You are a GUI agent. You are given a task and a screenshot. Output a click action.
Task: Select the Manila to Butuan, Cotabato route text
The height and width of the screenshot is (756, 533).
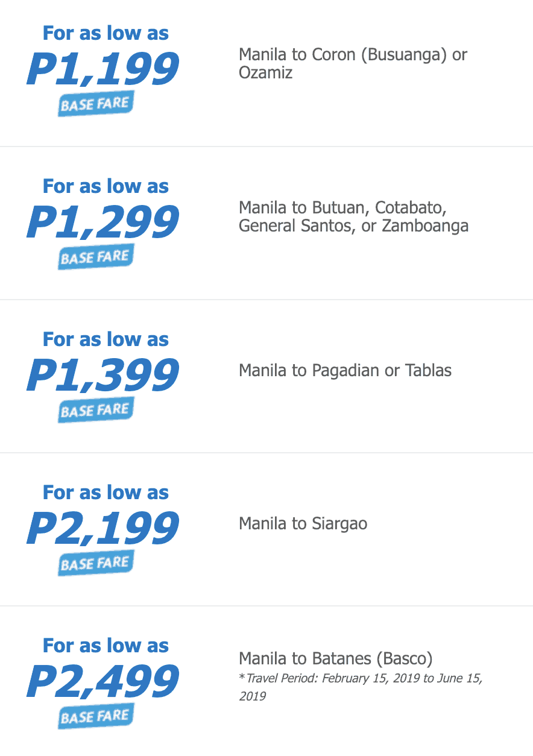point(353,216)
